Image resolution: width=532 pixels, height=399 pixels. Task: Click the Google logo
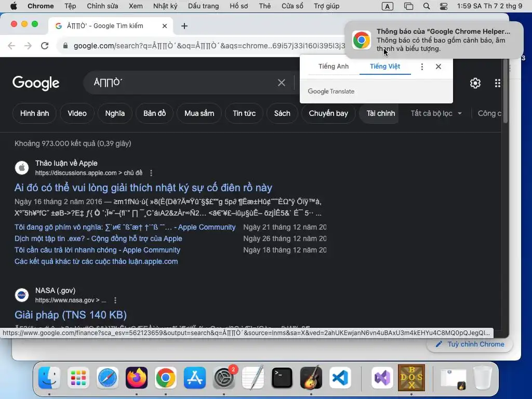[36, 83]
